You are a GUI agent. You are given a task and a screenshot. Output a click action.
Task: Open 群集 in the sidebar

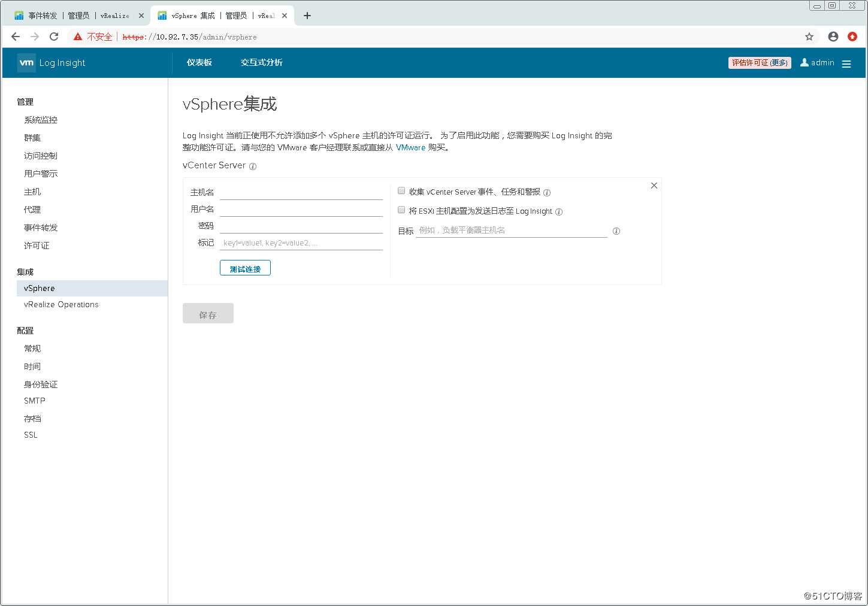click(32, 138)
